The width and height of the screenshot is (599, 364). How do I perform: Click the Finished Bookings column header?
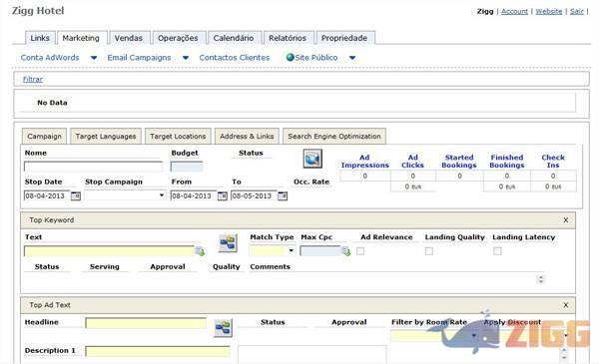point(507,162)
